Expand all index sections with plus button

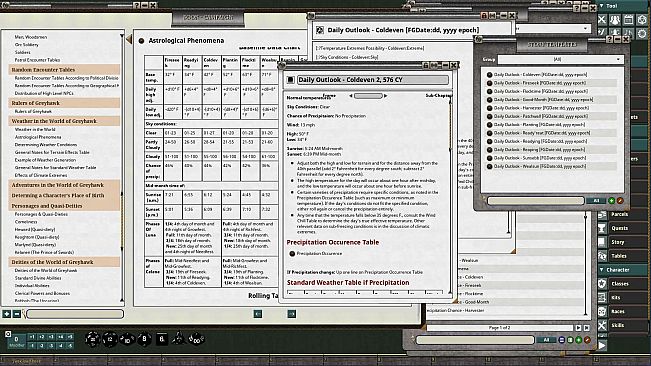(x=6, y=314)
